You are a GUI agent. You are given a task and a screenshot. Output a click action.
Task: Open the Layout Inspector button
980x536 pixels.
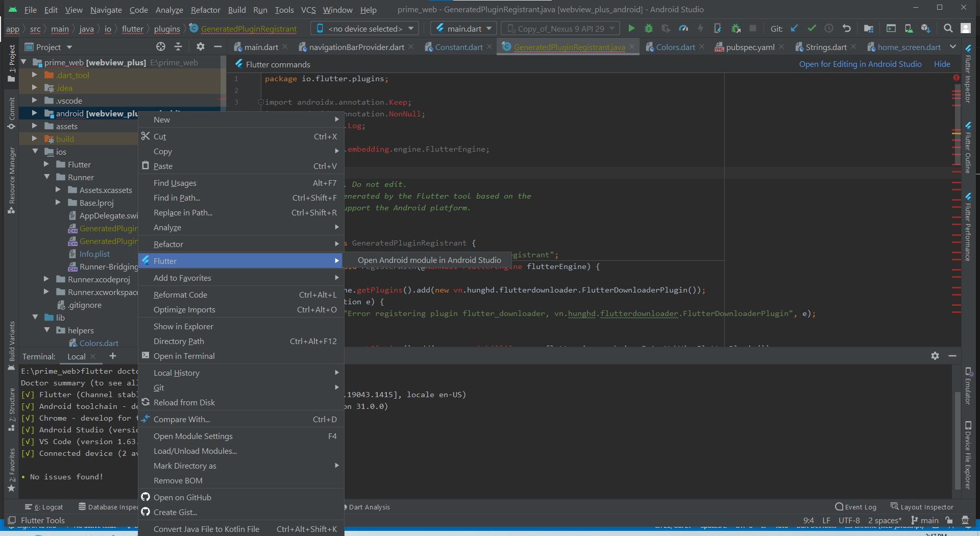point(922,507)
